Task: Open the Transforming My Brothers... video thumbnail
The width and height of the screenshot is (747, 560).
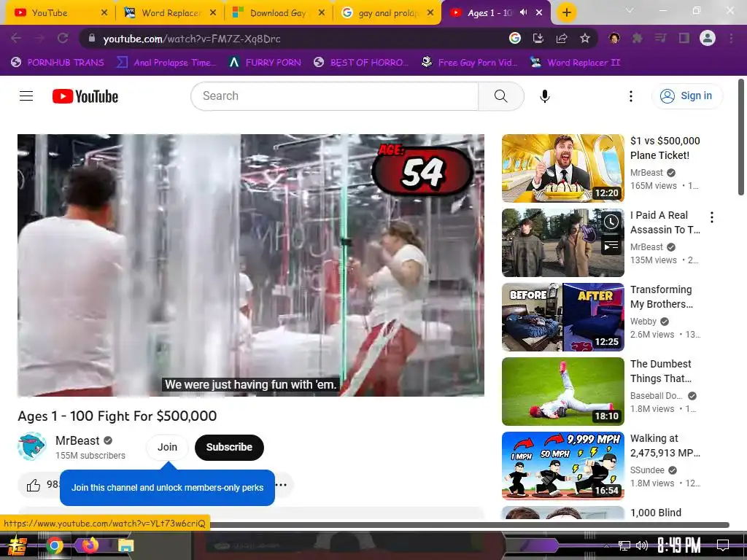Action: pyautogui.click(x=562, y=317)
